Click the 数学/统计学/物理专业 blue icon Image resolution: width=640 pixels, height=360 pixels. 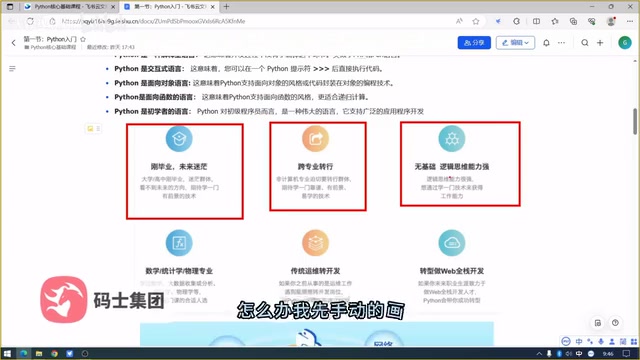(179, 242)
